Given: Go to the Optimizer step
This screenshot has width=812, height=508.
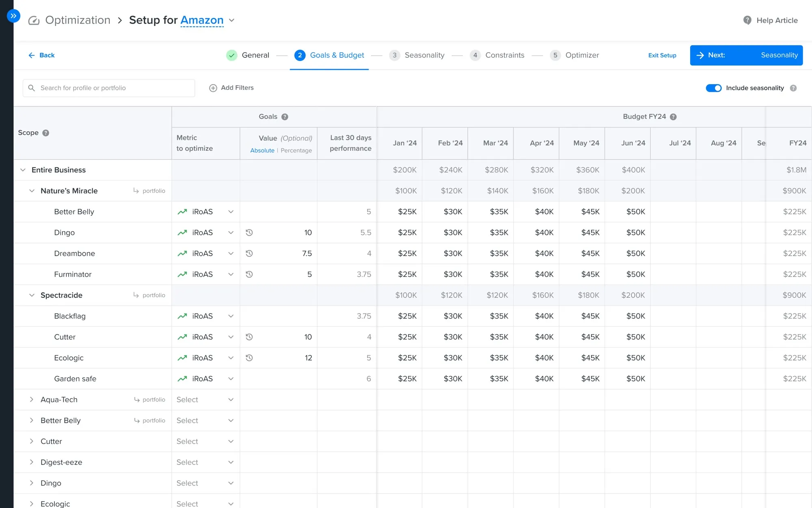Looking at the screenshot, I should pyautogui.click(x=574, y=55).
